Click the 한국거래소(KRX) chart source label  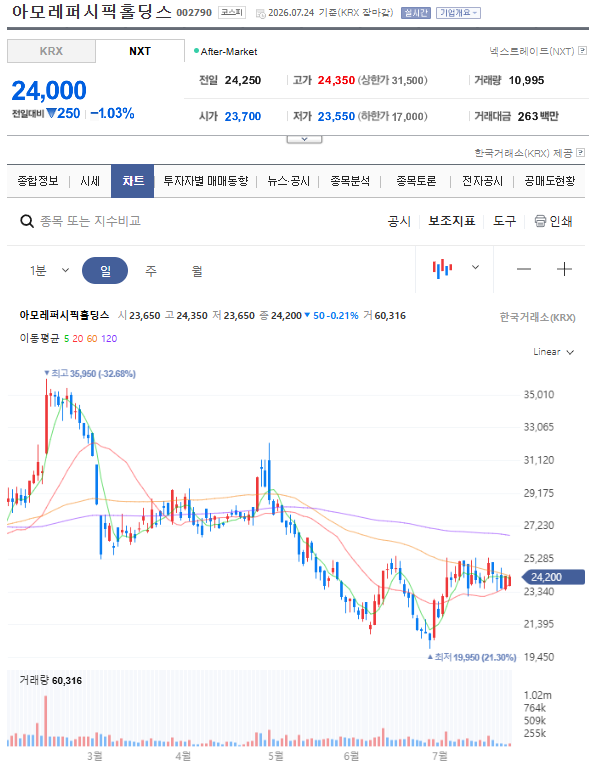(x=537, y=318)
